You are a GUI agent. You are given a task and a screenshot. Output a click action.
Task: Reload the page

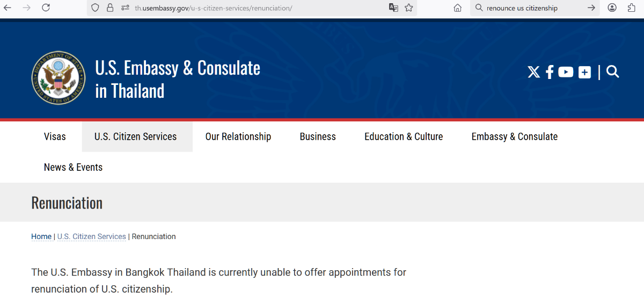46,8
